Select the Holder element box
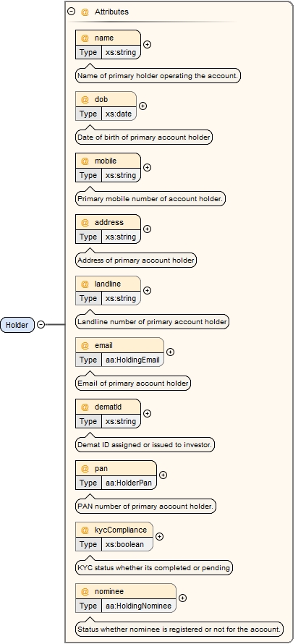Image resolution: width=306 pixels, height=644 pixels. pos(17,325)
